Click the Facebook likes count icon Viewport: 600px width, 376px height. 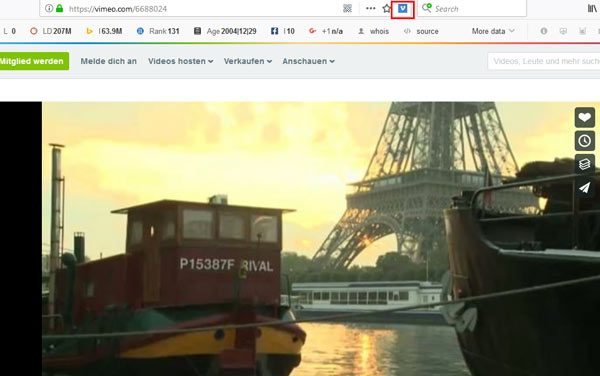(x=274, y=31)
